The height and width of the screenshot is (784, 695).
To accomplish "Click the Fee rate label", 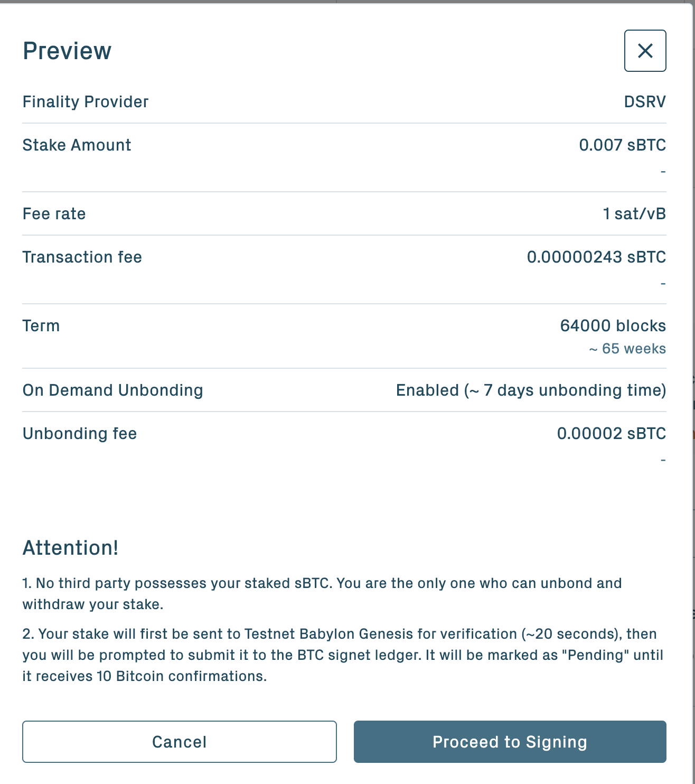I will pos(54,213).
